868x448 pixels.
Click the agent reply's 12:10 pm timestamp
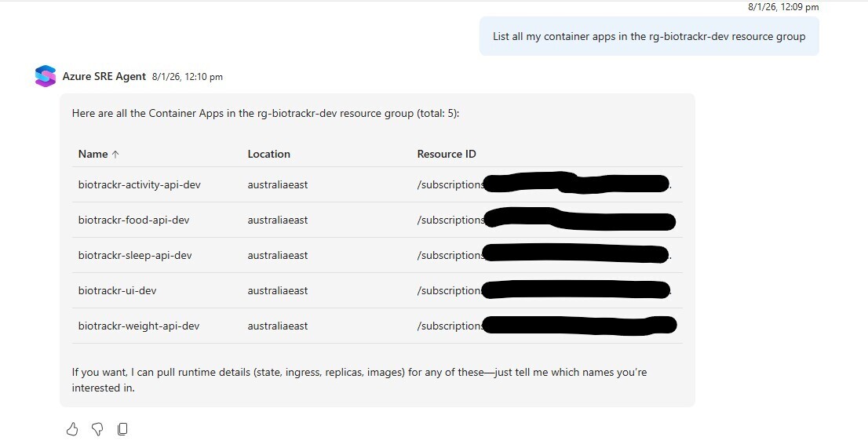click(x=188, y=77)
